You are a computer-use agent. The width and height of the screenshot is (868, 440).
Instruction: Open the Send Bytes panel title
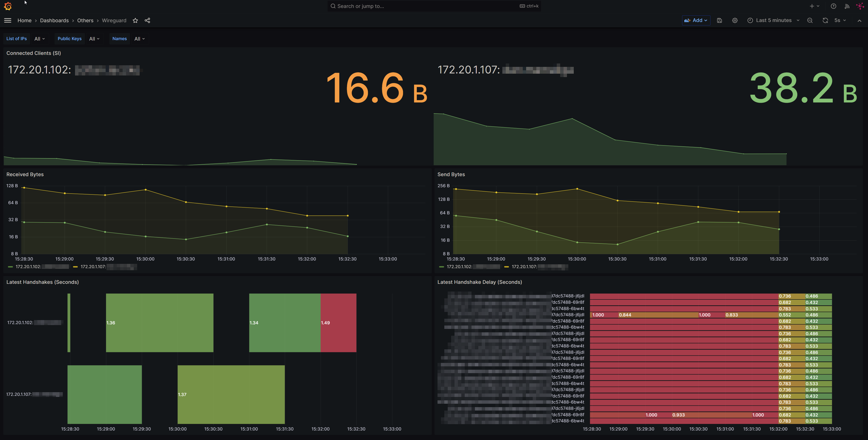coord(451,175)
